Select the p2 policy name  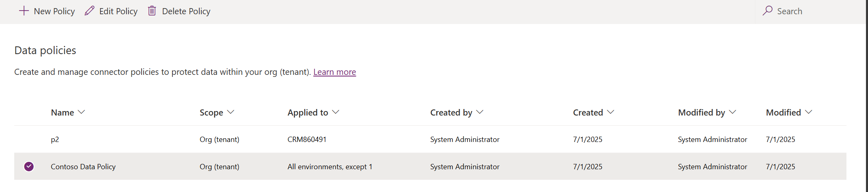point(55,140)
